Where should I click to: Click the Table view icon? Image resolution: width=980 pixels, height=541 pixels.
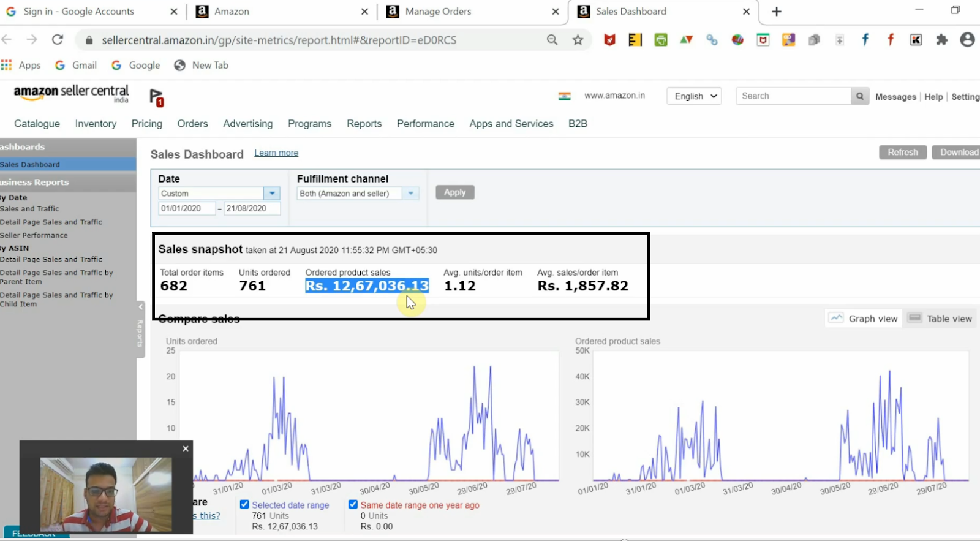click(x=914, y=318)
